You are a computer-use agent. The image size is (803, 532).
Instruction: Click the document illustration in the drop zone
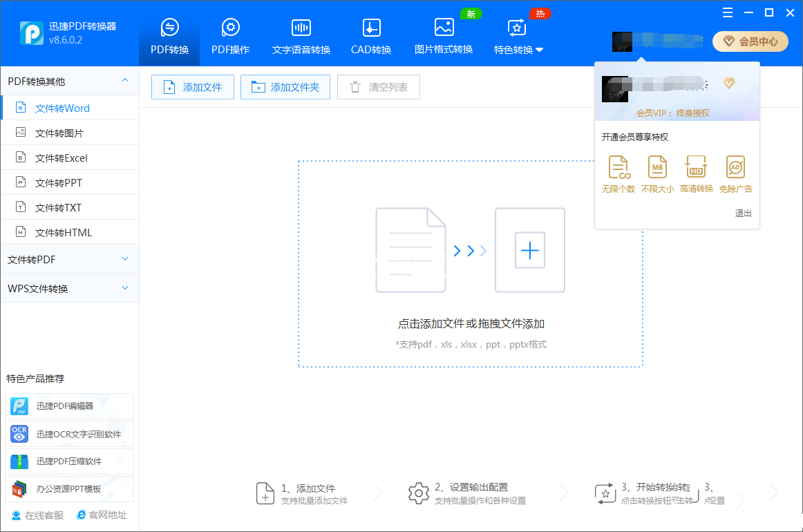click(410, 250)
